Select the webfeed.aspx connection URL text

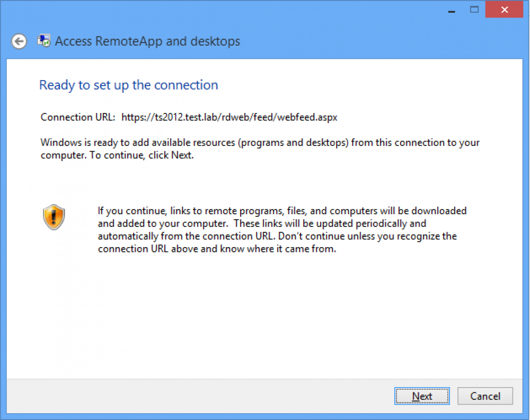(x=229, y=117)
